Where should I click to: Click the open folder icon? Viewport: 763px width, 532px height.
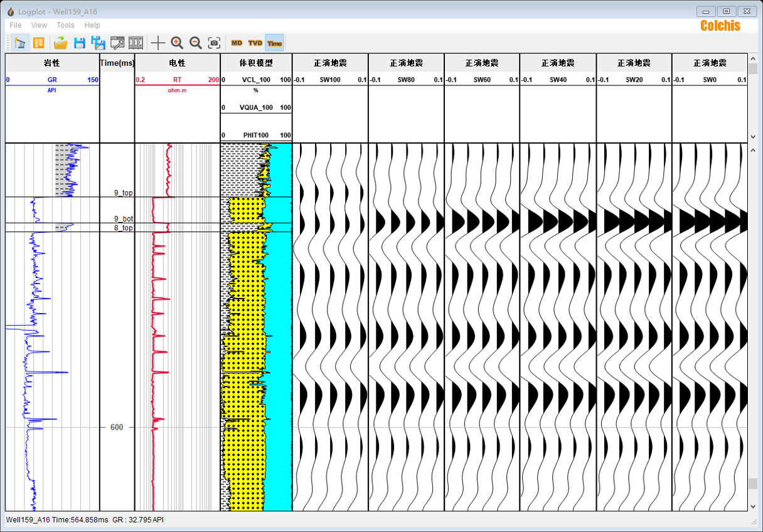[x=61, y=43]
